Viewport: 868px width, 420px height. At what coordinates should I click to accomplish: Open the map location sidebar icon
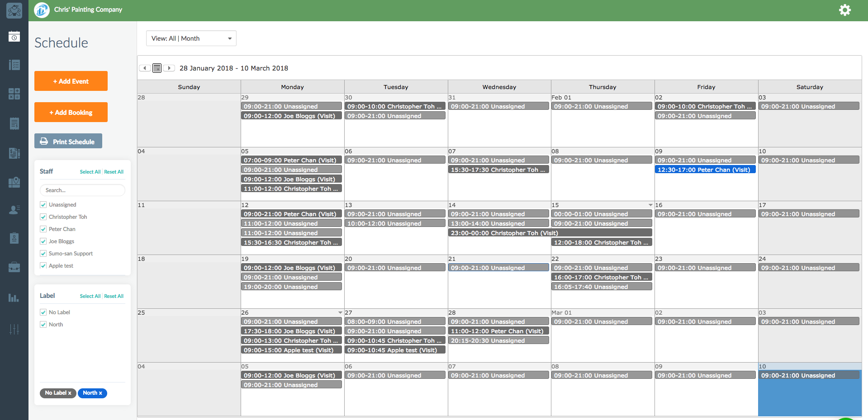[14, 182]
